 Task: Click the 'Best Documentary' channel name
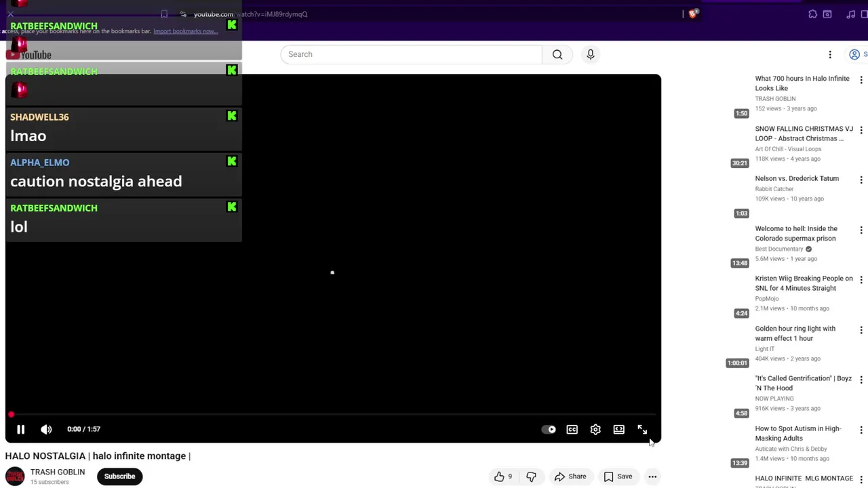point(779,249)
